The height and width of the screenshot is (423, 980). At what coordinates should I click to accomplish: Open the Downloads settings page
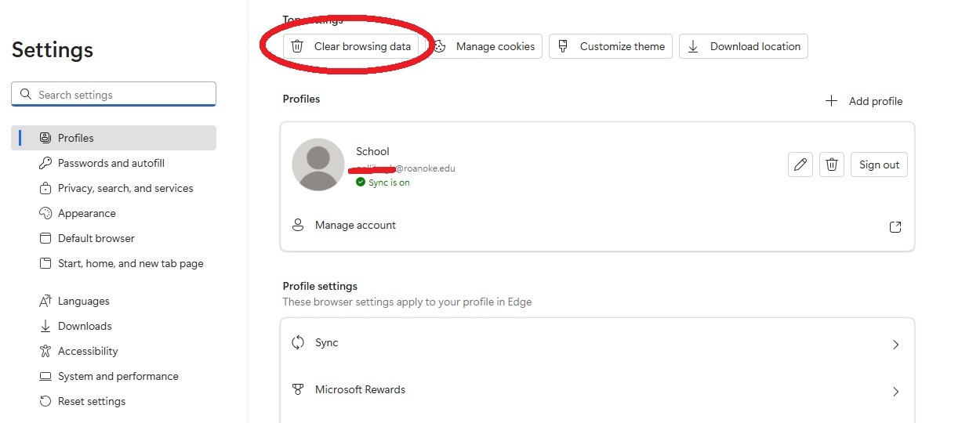click(x=85, y=326)
